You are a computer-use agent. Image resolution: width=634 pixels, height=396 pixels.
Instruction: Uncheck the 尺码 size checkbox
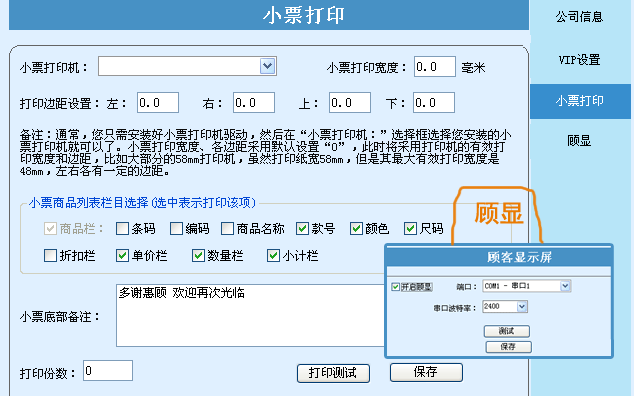coord(410,229)
